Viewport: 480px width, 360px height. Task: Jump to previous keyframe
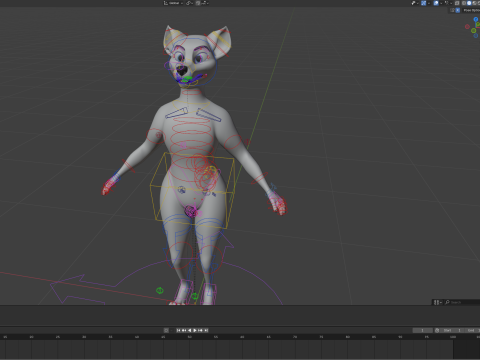pos(184,330)
